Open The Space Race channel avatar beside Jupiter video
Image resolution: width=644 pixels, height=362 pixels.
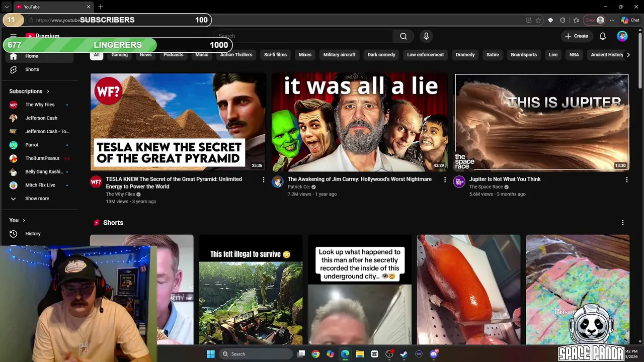(x=459, y=182)
